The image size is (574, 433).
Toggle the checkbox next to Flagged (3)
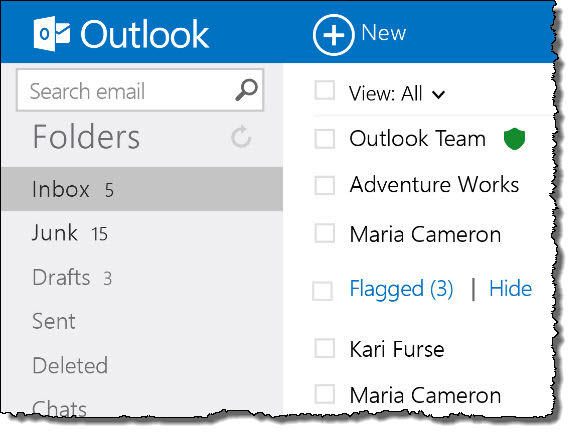pos(323,291)
